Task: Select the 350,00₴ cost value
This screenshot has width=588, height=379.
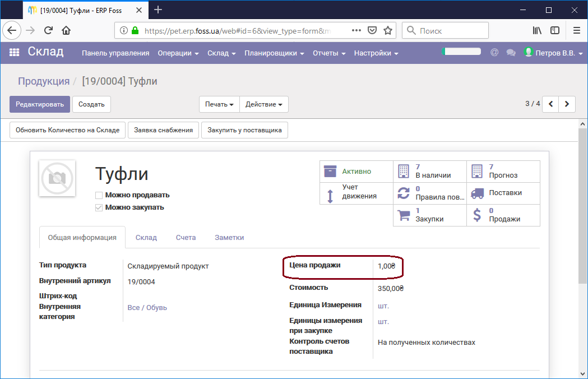Action: click(x=391, y=289)
